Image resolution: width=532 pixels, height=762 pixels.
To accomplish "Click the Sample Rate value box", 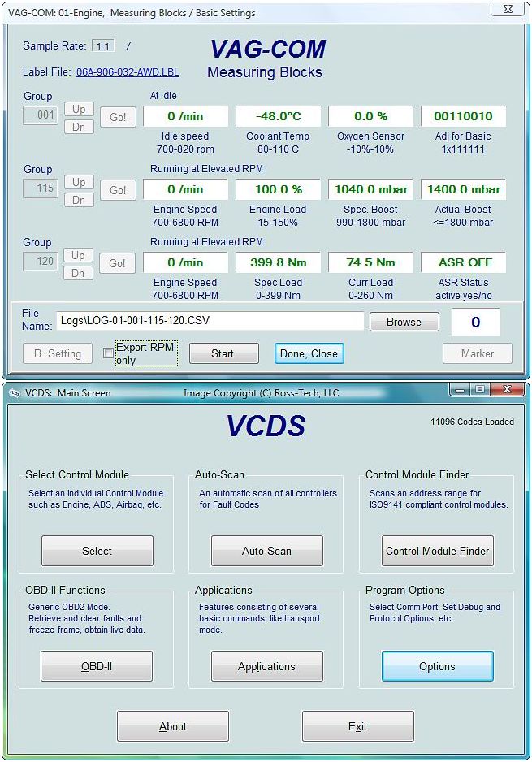I will pos(103,46).
